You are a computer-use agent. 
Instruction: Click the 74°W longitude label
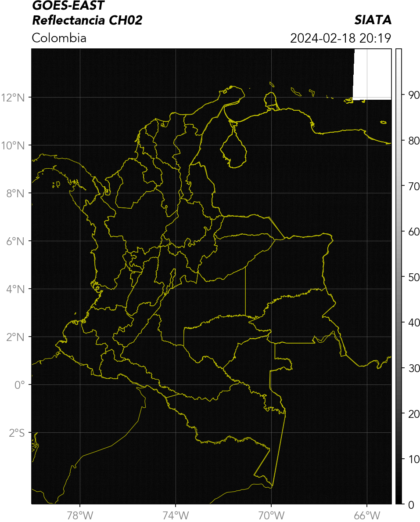176,516
